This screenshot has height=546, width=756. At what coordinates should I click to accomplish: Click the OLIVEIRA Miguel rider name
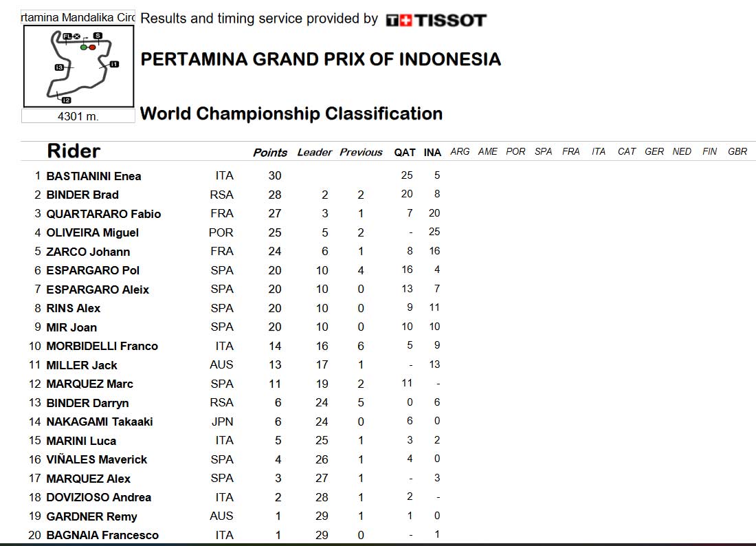click(93, 232)
